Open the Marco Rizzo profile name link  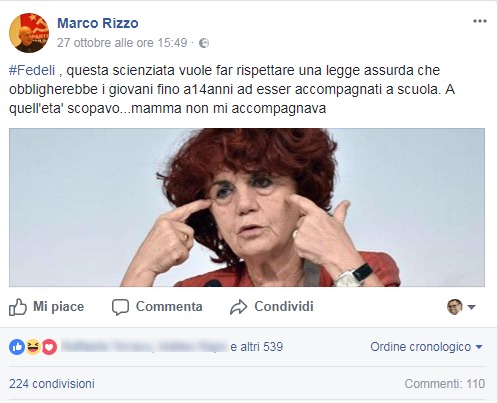click(x=98, y=23)
